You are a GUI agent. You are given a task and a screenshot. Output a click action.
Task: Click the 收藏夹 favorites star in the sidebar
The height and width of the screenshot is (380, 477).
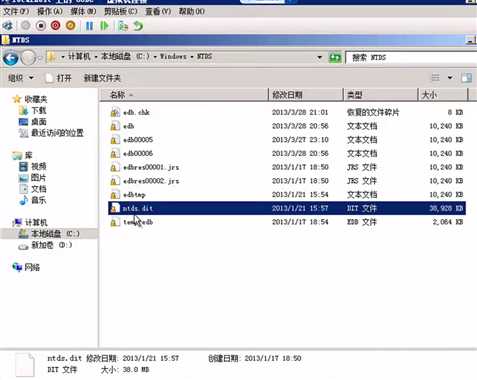(16, 99)
